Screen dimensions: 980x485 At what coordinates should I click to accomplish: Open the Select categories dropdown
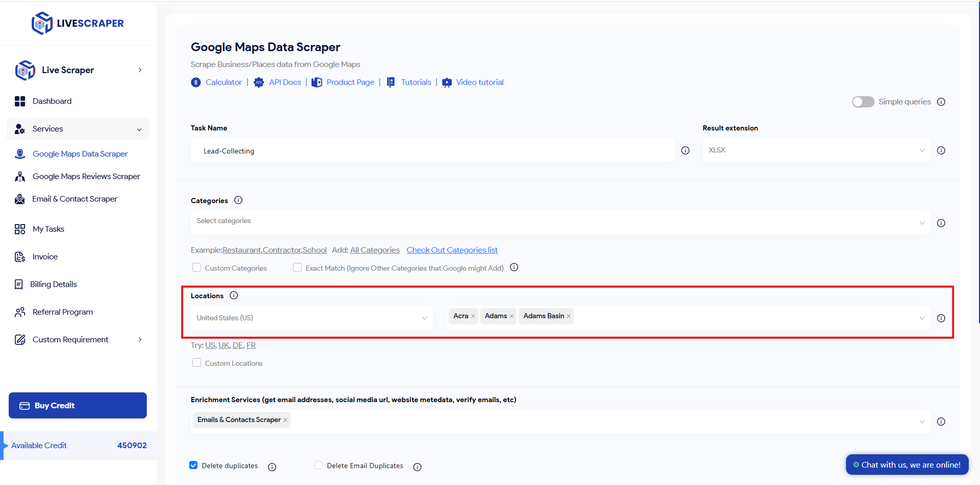pyautogui.click(x=561, y=223)
